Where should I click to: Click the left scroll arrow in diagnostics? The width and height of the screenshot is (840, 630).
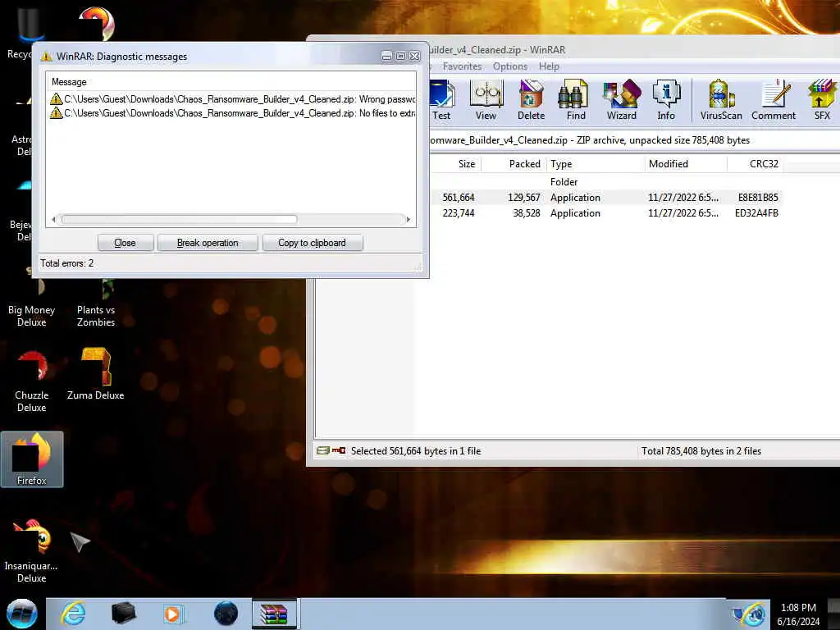point(53,219)
